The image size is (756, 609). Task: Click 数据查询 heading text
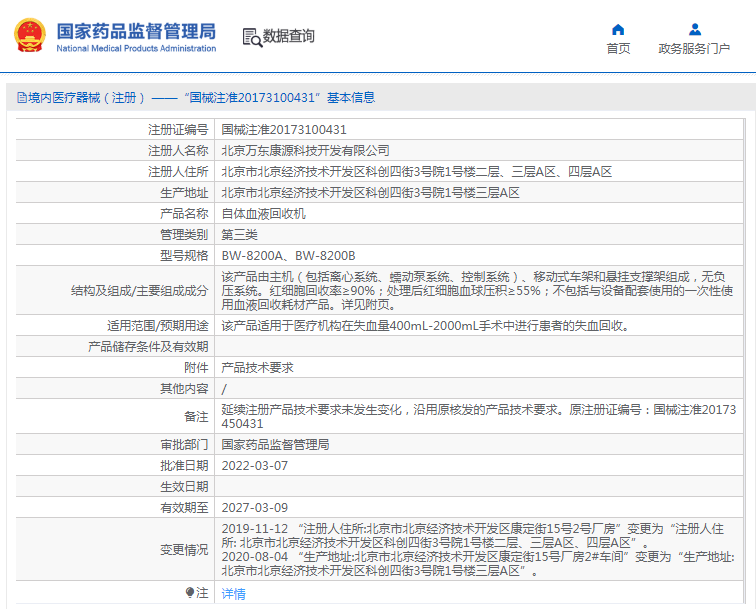point(288,36)
